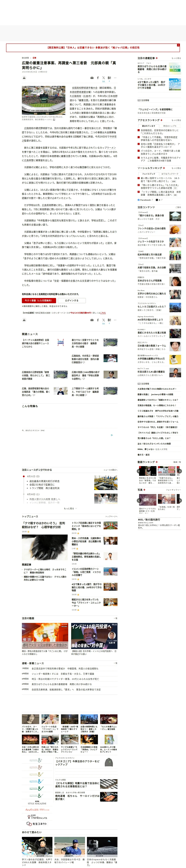Click the 先生コネクト logo
The height and width of the screenshot is (868, 186).
(x=37, y=824)
